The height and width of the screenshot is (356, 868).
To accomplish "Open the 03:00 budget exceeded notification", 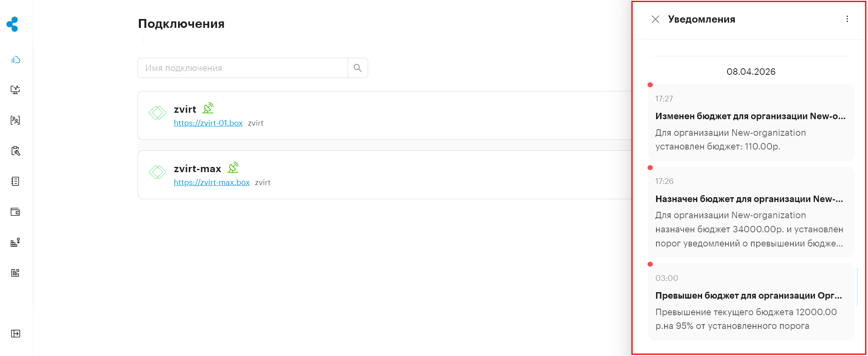I will coord(751,302).
